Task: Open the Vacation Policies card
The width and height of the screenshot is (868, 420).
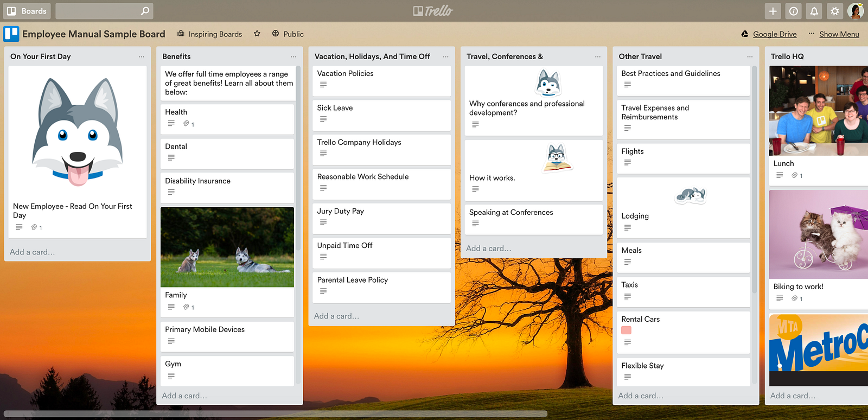Action: point(382,81)
